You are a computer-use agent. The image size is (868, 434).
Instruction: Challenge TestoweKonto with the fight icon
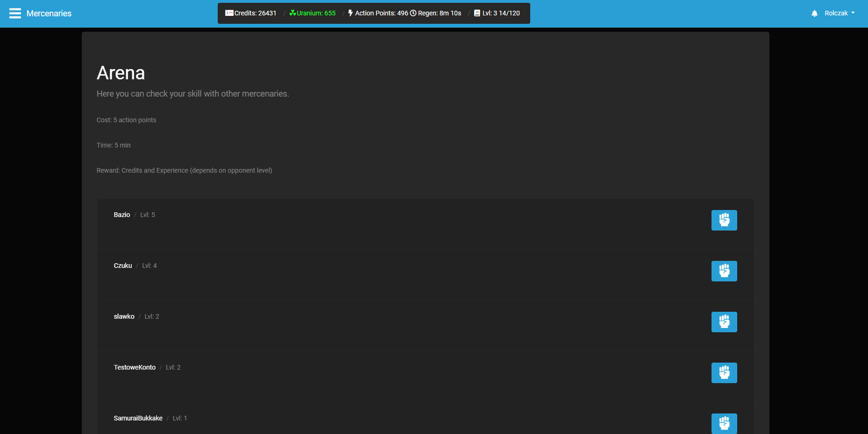click(x=724, y=372)
